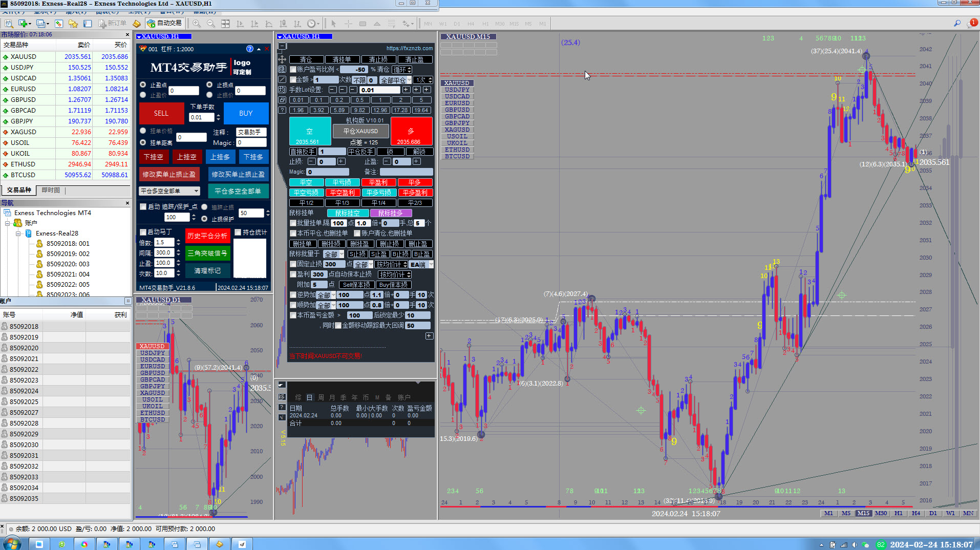The height and width of the screenshot is (550, 980).
Task: Select the cursor arrow tool
Action: coord(333,24)
